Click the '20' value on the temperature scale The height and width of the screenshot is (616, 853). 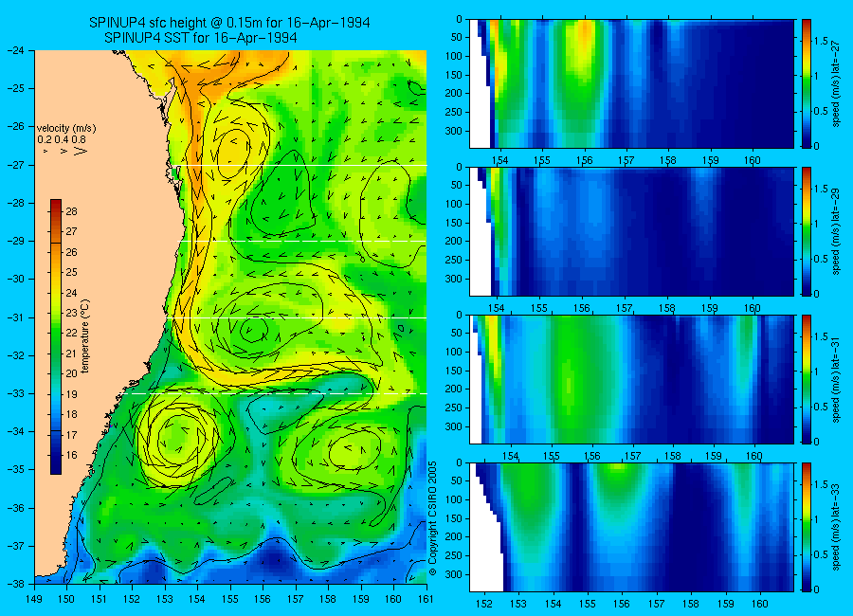[71, 373]
